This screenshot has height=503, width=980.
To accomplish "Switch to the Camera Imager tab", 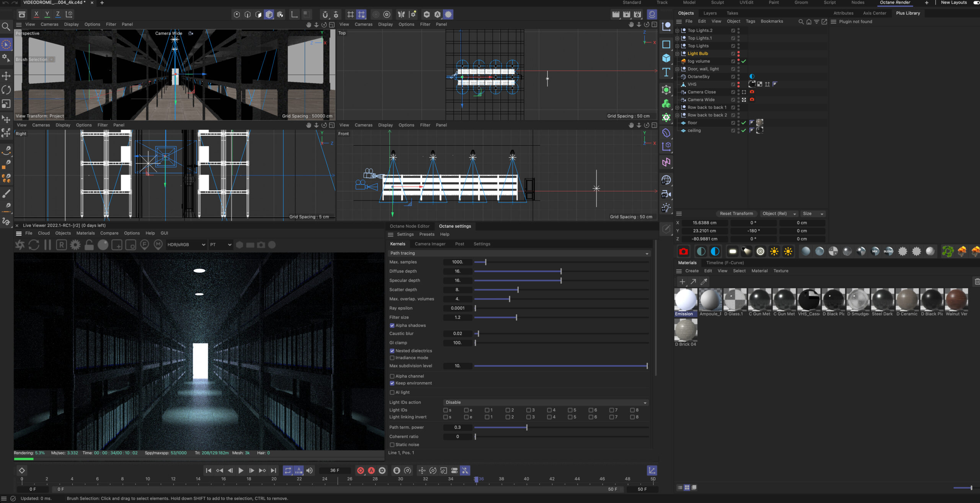I will coord(430,244).
